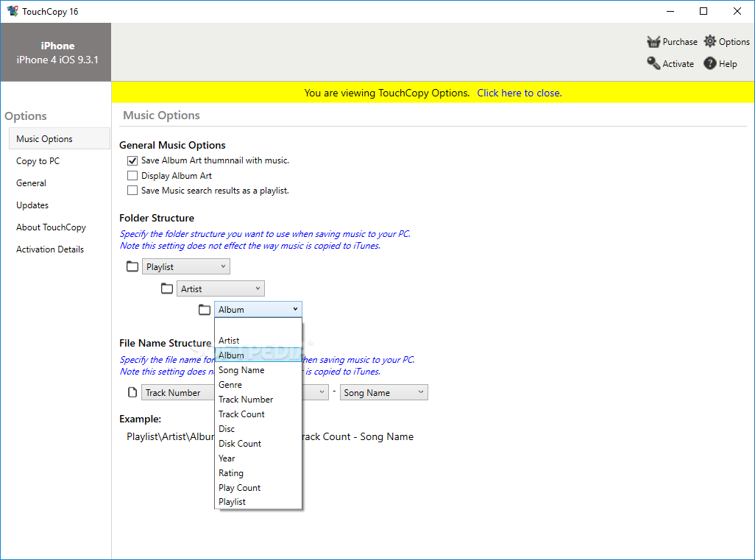Click the Options button label in header
755x560 pixels.
[x=734, y=42]
